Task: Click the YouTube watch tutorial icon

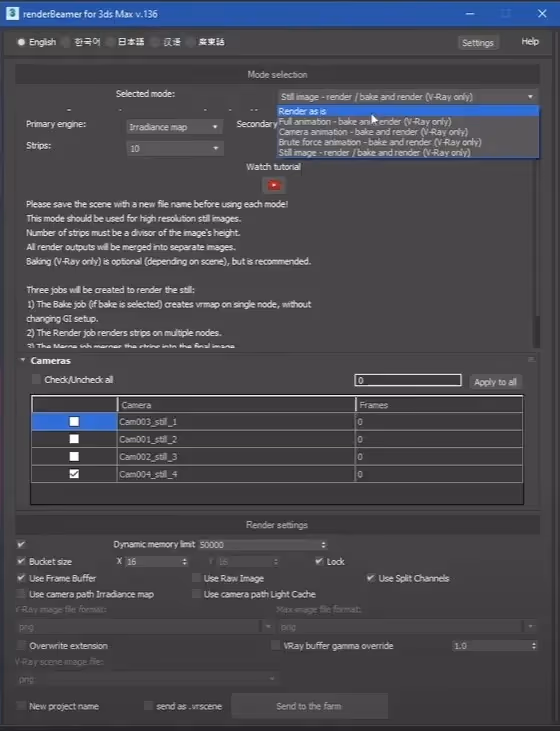Action: [x=274, y=185]
